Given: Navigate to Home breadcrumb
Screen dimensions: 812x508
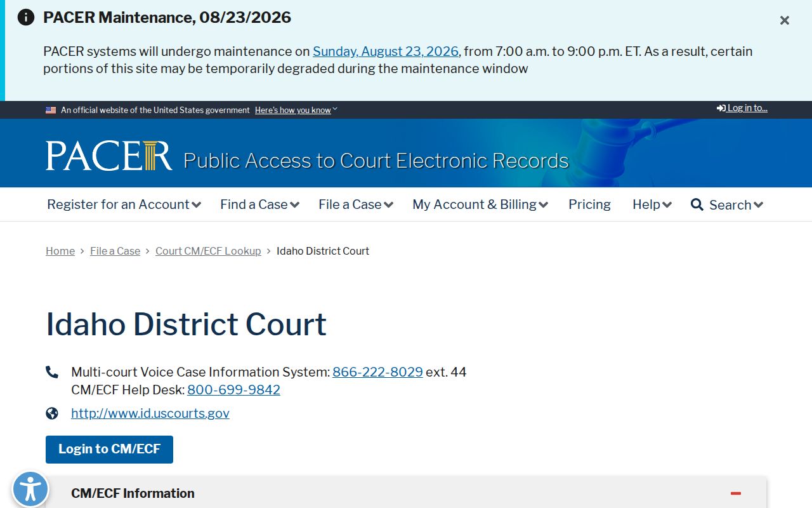Looking at the screenshot, I should coord(60,251).
